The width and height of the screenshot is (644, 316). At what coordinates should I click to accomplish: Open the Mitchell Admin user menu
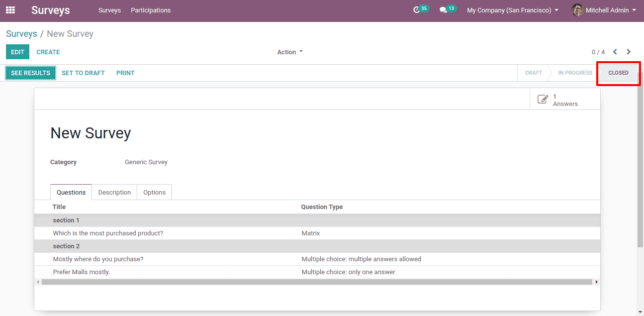pos(604,10)
